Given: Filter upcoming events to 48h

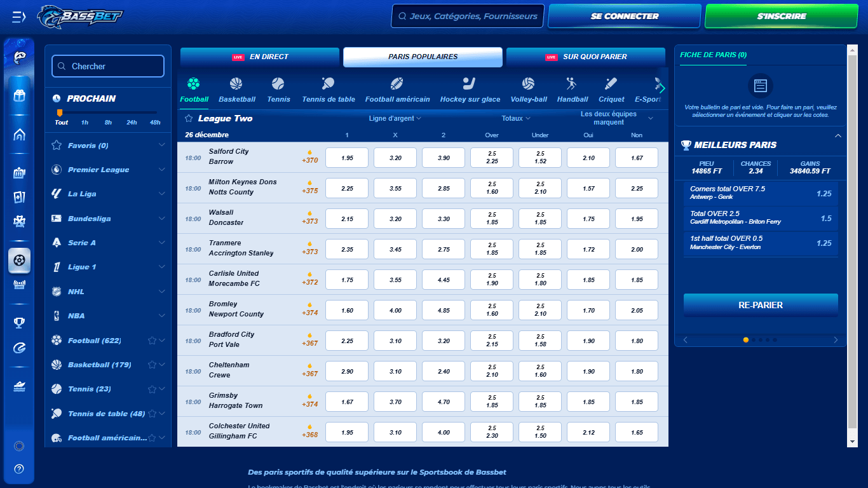Looking at the screenshot, I should (x=155, y=123).
